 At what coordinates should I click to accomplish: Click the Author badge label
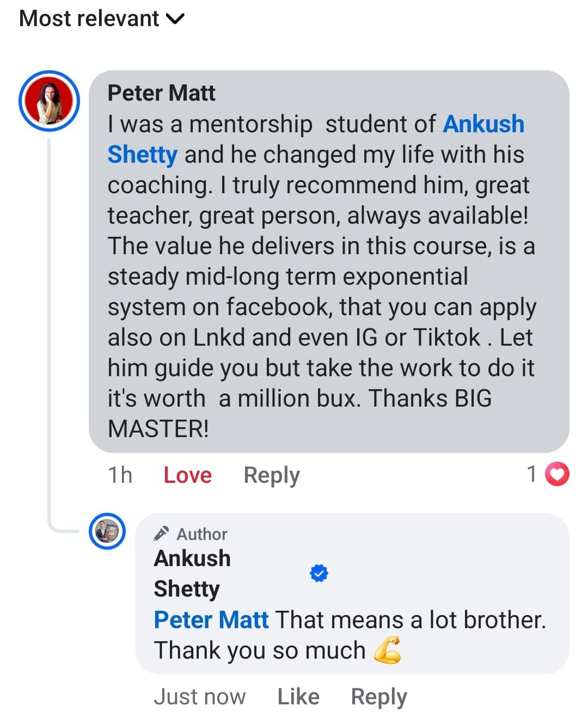coord(201,534)
